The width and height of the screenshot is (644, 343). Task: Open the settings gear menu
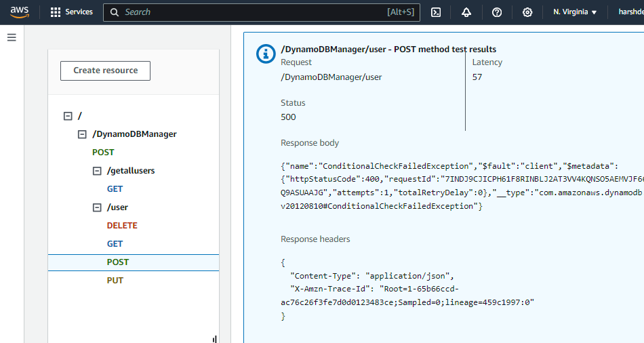point(527,12)
